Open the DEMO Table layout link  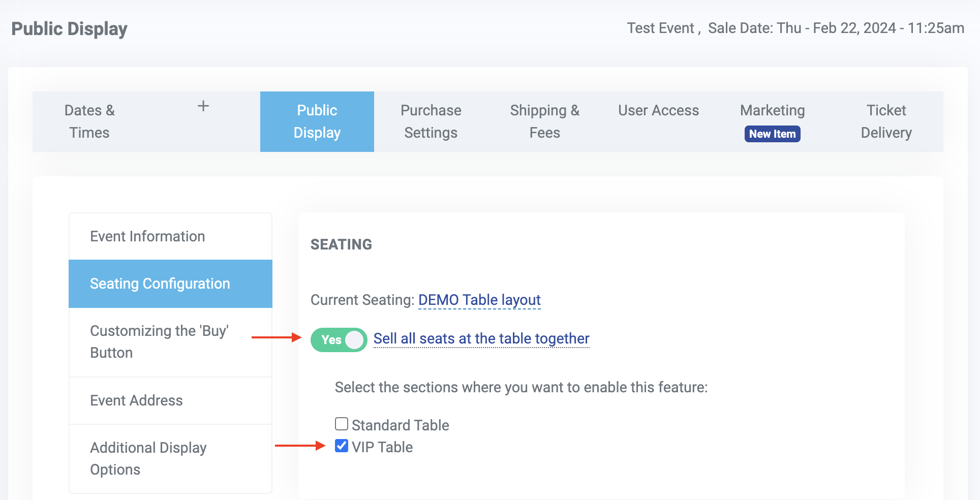click(479, 300)
